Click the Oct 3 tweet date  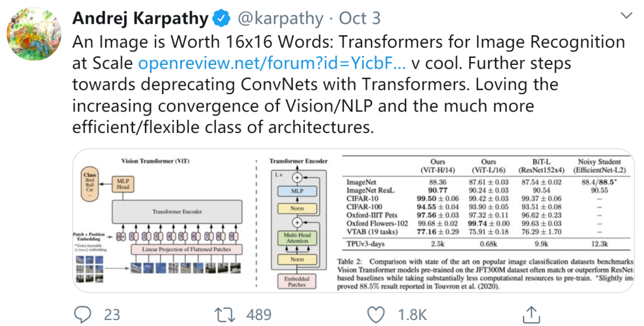pyautogui.click(x=360, y=19)
